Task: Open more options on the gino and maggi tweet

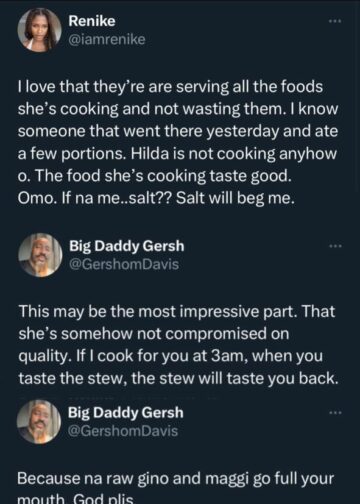Action: [335, 413]
